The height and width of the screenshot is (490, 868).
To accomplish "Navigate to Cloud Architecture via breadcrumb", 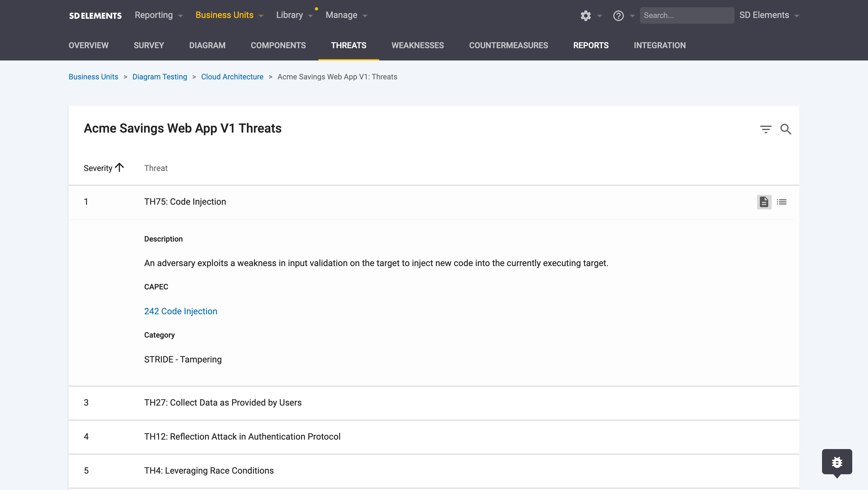I will (232, 77).
